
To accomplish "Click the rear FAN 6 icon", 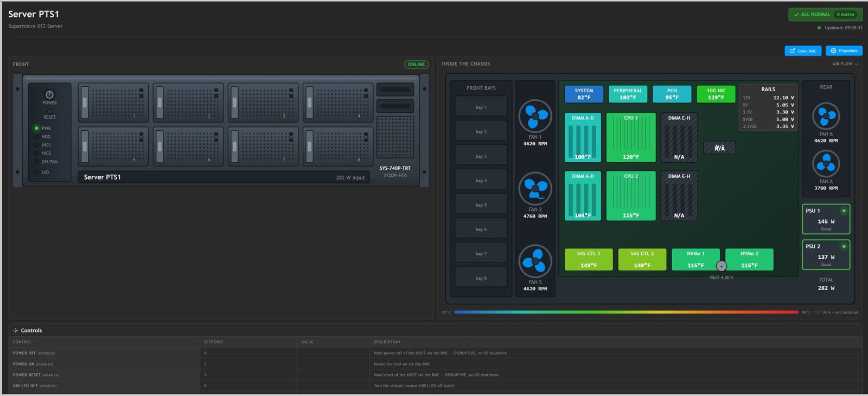I will 826,116.
